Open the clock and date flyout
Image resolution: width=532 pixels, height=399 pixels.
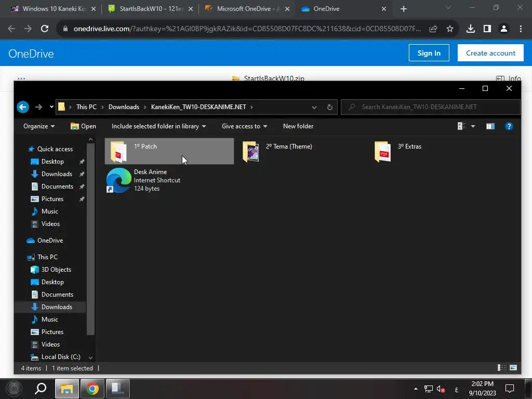click(x=482, y=389)
